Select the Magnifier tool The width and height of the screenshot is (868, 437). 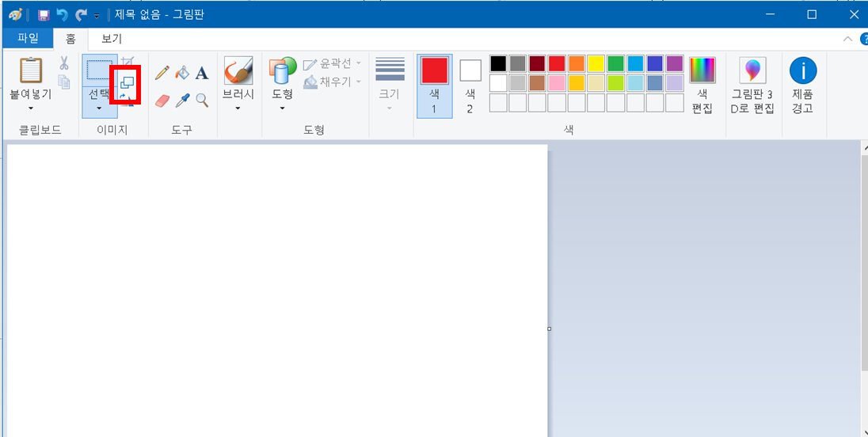click(x=202, y=100)
